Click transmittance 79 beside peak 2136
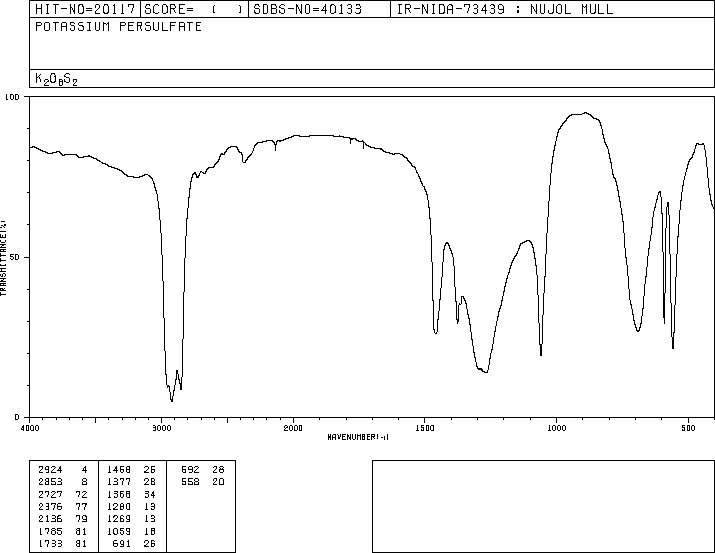The image size is (715, 553). pyautogui.click(x=81, y=519)
